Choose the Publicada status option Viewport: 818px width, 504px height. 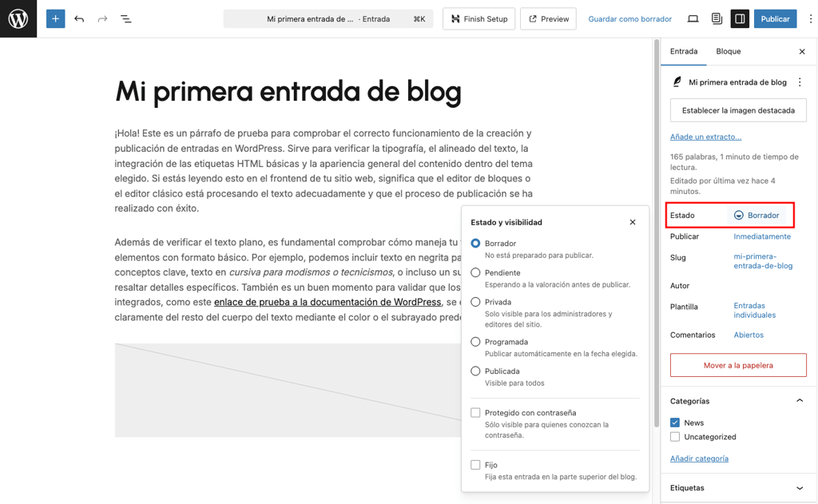tap(475, 371)
